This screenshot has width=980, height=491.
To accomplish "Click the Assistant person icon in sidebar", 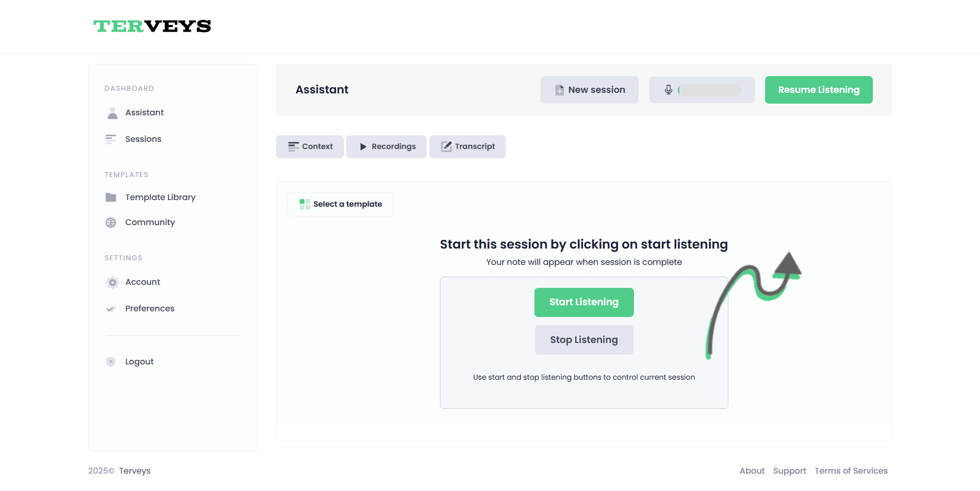I will click(x=112, y=113).
